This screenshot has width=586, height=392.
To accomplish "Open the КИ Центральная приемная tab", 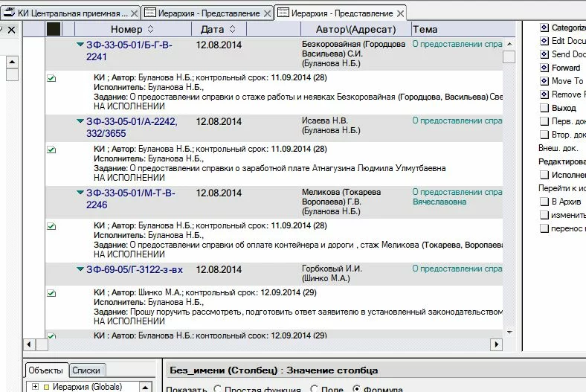I will [x=67, y=13].
